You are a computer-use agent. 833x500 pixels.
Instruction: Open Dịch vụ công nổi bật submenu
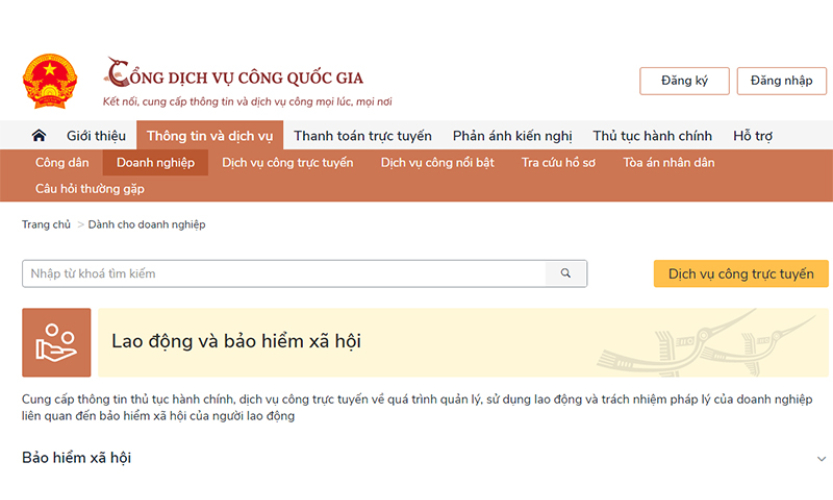pyautogui.click(x=437, y=163)
